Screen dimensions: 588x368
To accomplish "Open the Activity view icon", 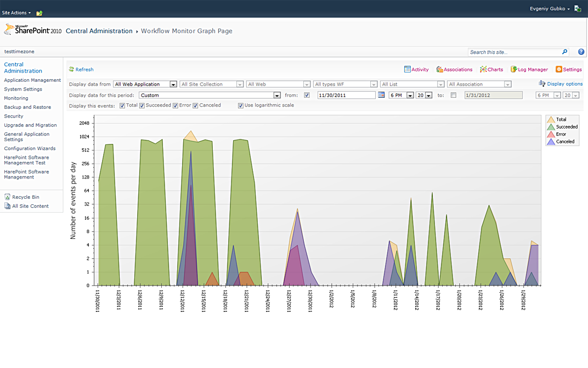I will click(408, 70).
